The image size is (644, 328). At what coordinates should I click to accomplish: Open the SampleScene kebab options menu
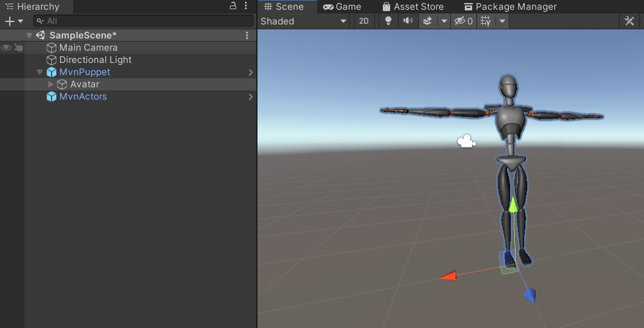click(247, 35)
